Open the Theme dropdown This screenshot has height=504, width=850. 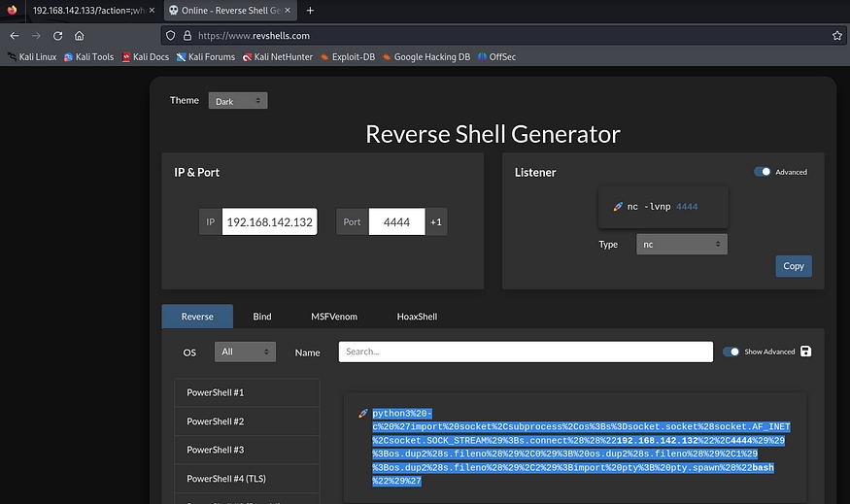(x=238, y=101)
